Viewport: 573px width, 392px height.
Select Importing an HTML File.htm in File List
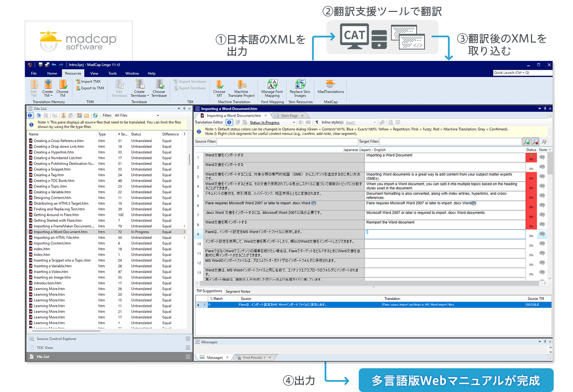point(56,238)
